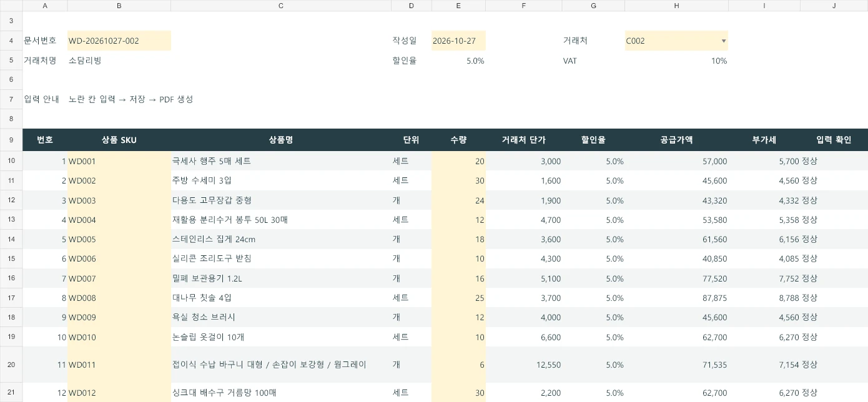Click product name 극세사 행주 5매 세트
The width and height of the screenshot is (868, 402).
tap(212, 161)
